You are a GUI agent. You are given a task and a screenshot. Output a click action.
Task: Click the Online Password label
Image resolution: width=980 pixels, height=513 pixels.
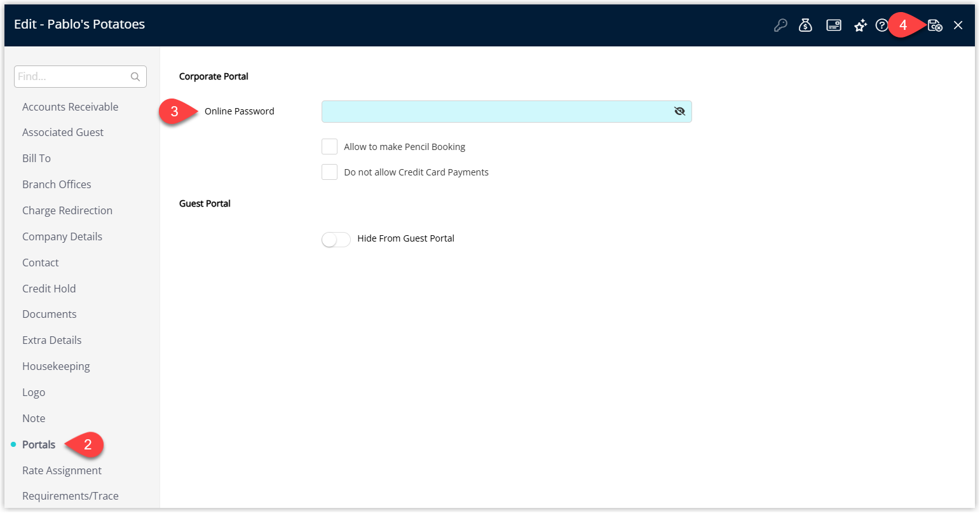click(240, 111)
